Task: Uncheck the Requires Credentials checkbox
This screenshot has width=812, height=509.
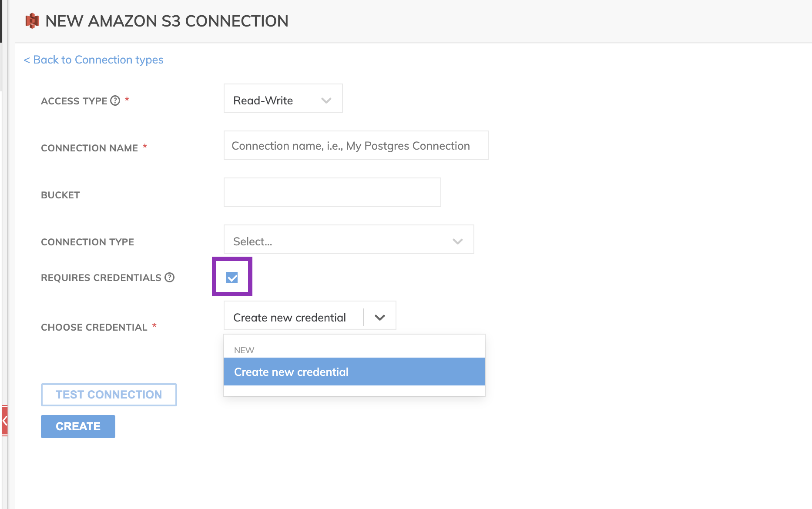Action: [232, 277]
